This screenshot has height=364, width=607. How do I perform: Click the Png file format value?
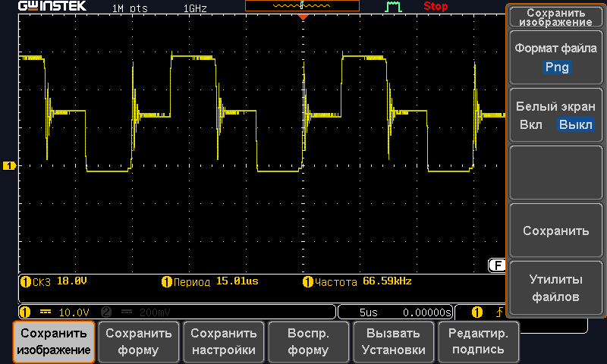click(557, 67)
